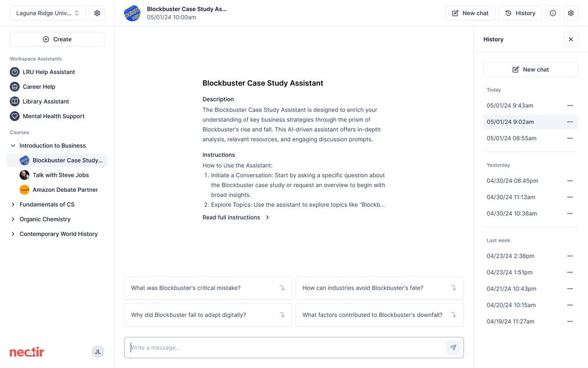Expand the Organic Chemistry course
Screen dimensions: 588x368
pyautogui.click(x=12, y=219)
